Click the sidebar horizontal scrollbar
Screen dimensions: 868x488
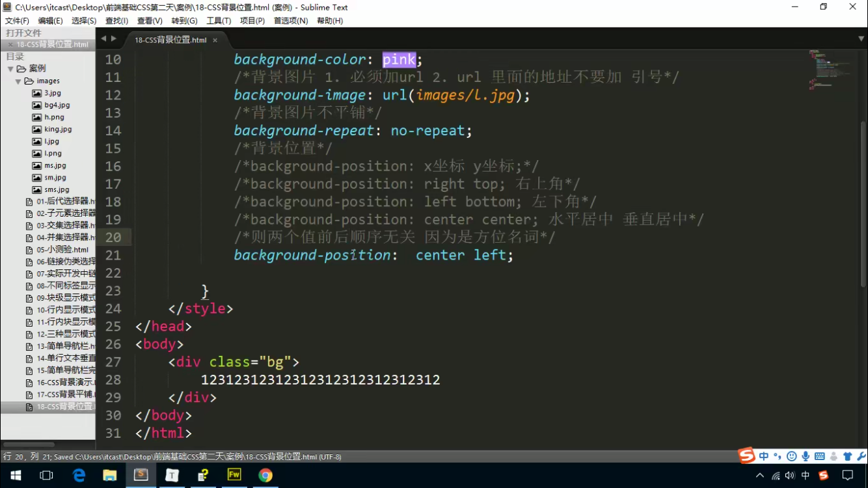click(x=29, y=445)
